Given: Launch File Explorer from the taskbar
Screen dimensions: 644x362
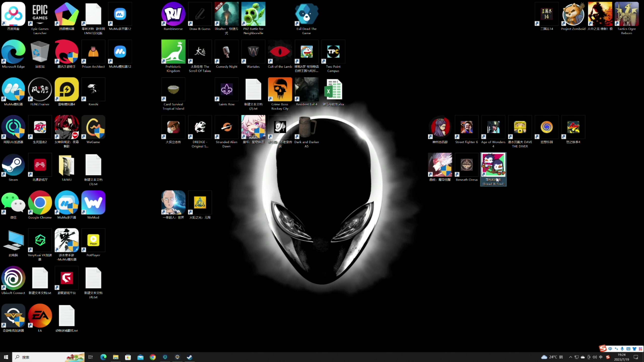Looking at the screenshot, I should pos(116,357).
